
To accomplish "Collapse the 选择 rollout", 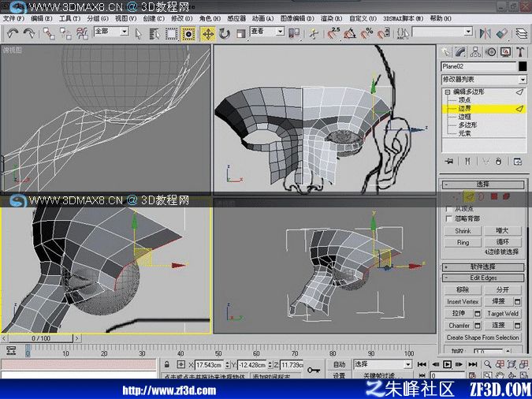I will 483,185.
